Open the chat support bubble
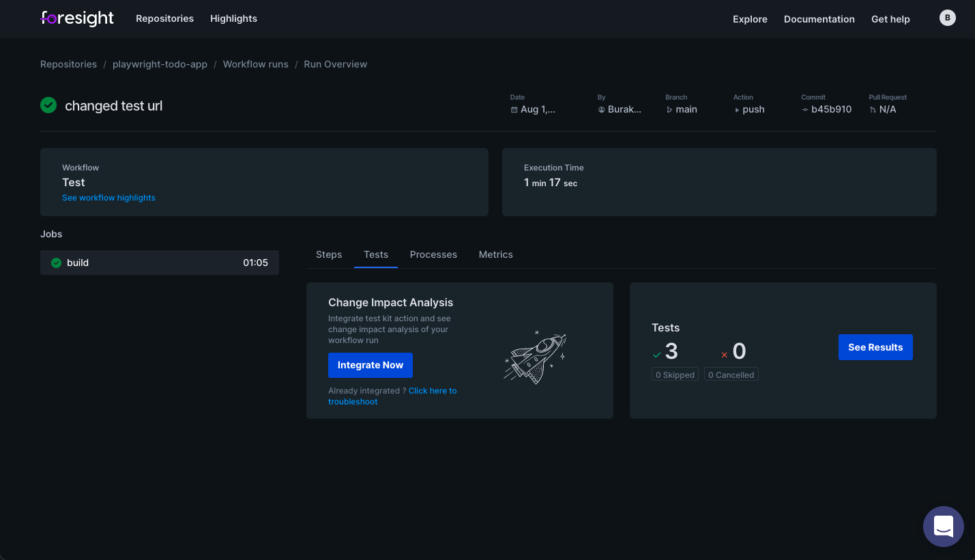This screenshot has height=560, width=975. pyautogui.click(x=943, y=526)
